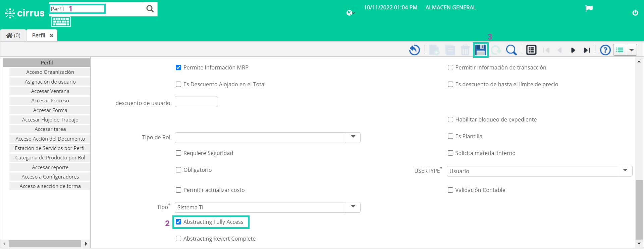This screenshot has width=644, height=249.
Task: Click the Undo changes icon in toolbar
Action: click(414, 50)
